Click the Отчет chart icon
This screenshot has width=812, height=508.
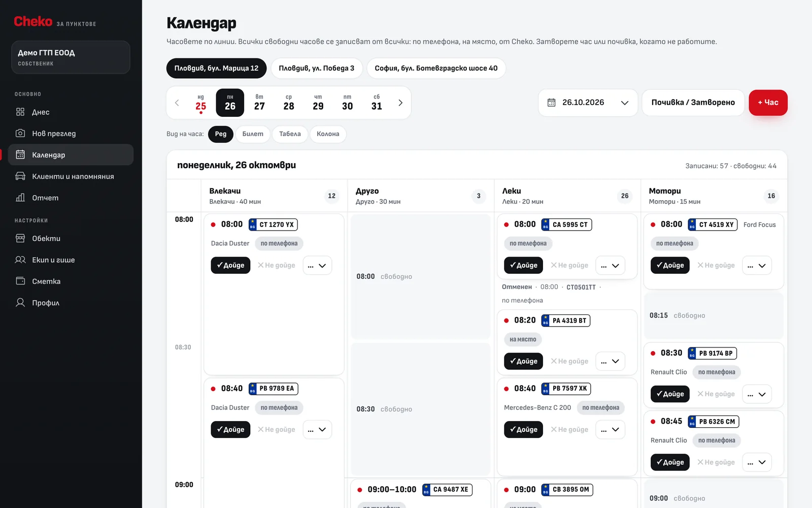(20, 198)
